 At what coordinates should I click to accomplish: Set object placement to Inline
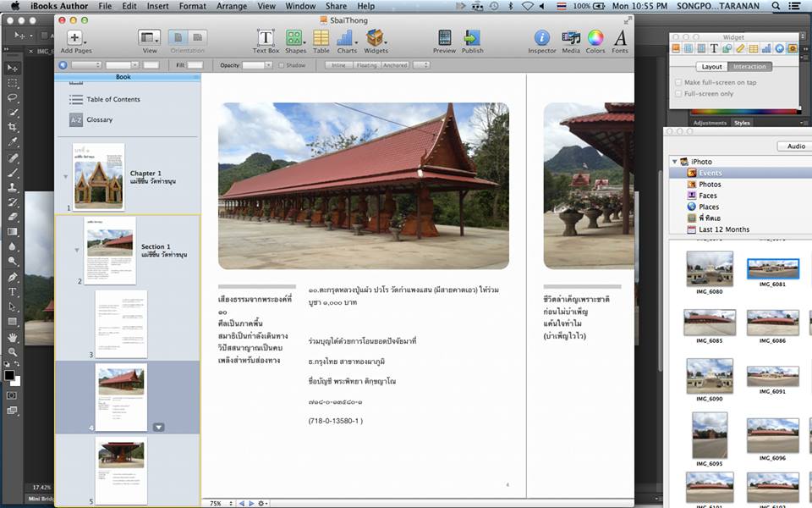(x=338, y=65)
